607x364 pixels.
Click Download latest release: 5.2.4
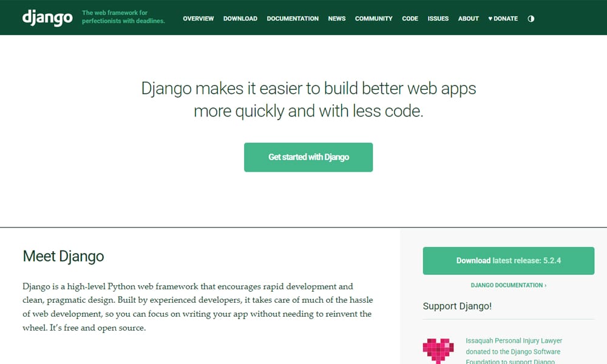(508, 260)
